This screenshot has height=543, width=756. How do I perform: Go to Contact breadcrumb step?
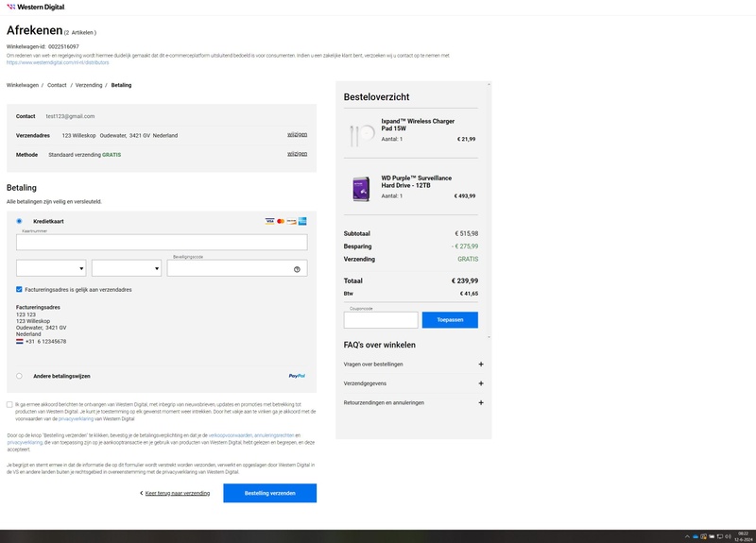pos(57,85)
